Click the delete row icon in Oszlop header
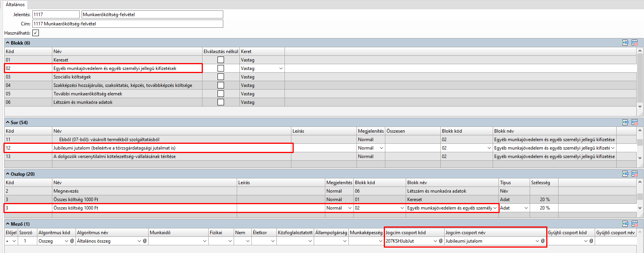The width and height of the screenshot is (644, 253). (635, 174)
